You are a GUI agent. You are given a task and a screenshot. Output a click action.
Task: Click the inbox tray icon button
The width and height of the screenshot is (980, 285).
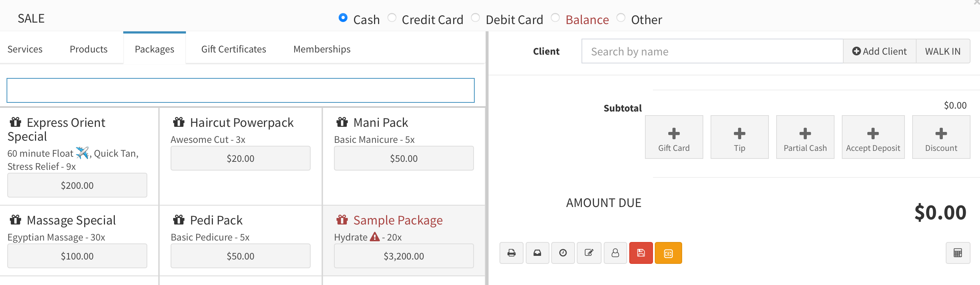pos(537,253)
